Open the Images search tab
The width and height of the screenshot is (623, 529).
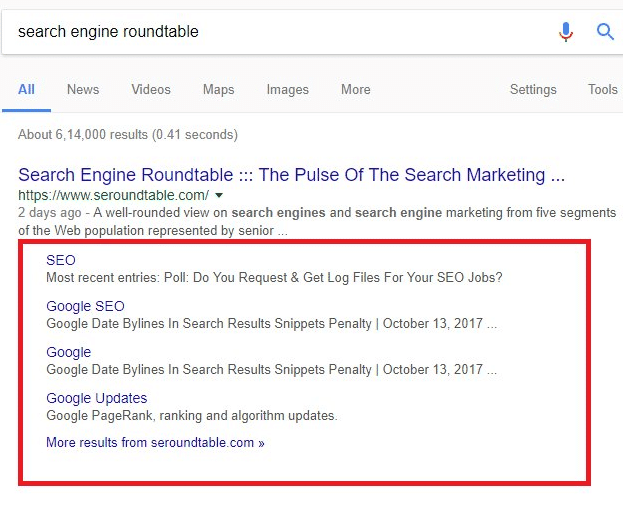click(288, 90)
